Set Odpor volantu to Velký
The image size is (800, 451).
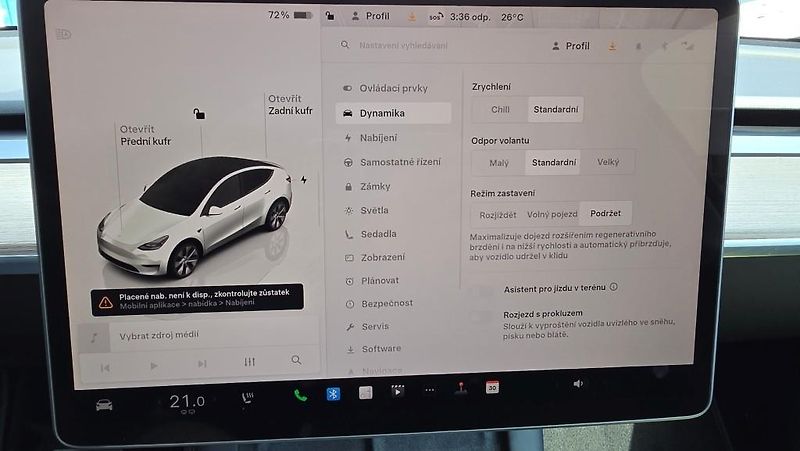click(x=608, y=162)
